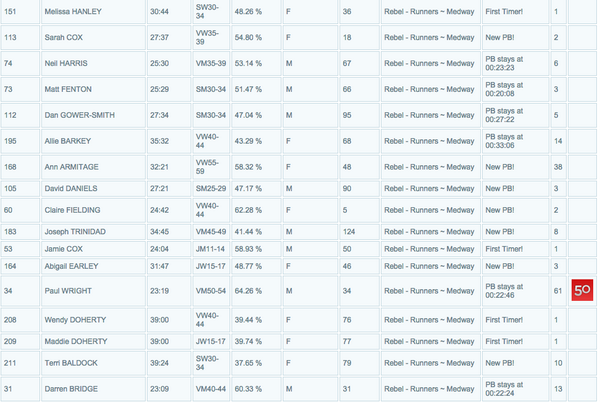Viewport: 600px width, 402px height.
Task: Select run count 38 cell
Action: tap(558, 167)
